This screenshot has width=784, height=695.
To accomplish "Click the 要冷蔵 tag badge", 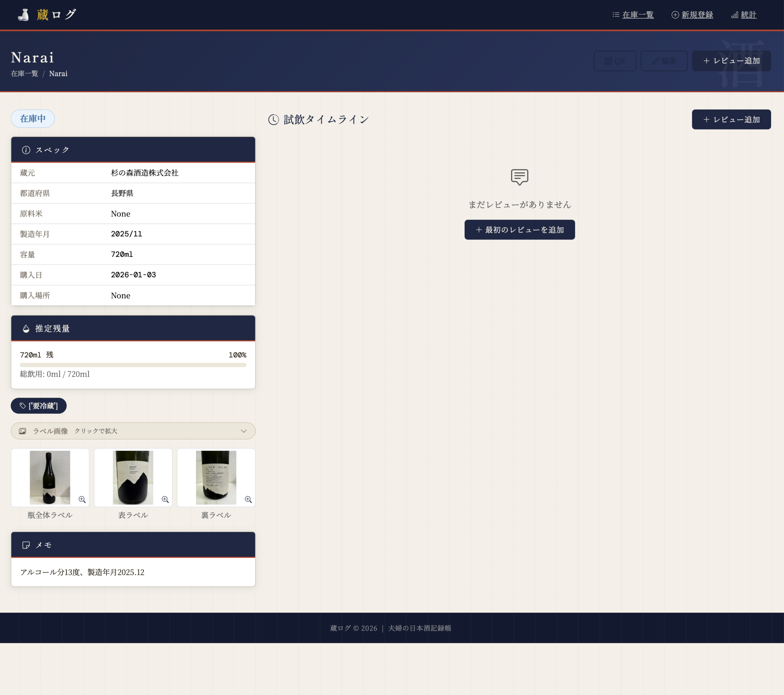I will (39, 406).
